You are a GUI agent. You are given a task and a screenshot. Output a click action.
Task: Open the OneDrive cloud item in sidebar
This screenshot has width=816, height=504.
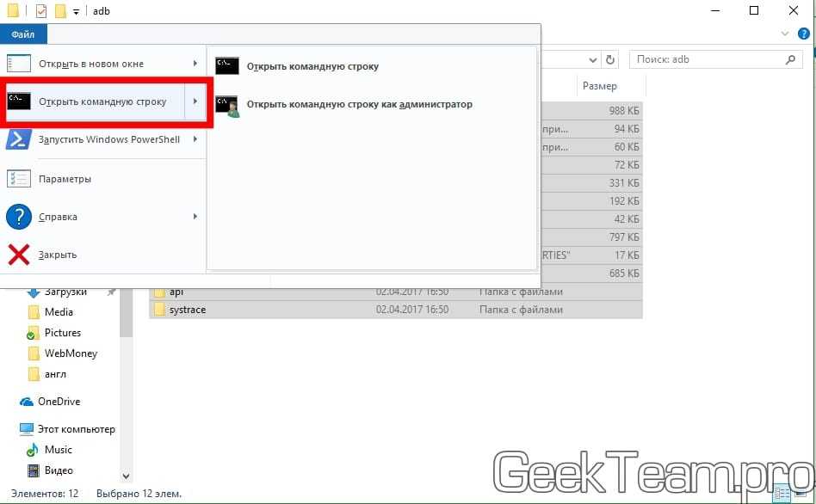point(59,402)
